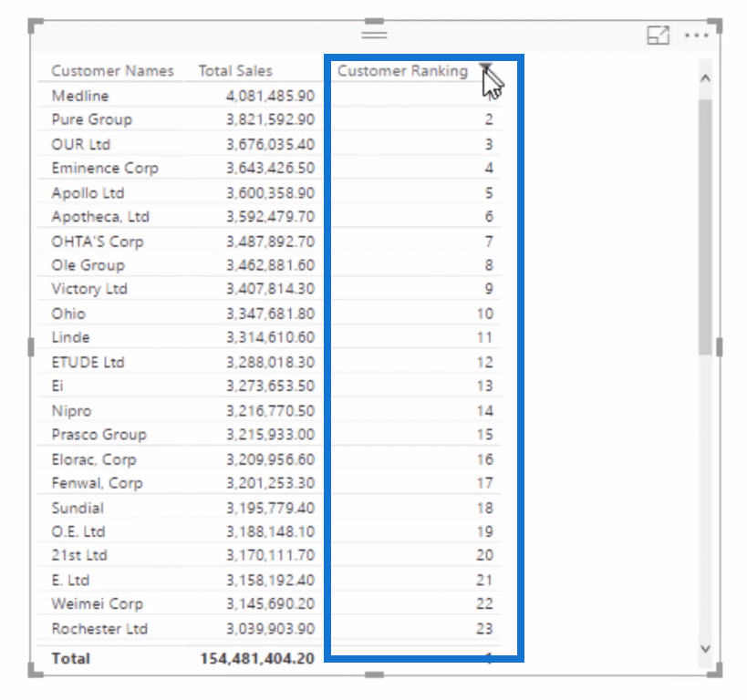Click the 3,209,956.60 sales value
This screenshot has height=700, width=747.
(x=270, y=459)
